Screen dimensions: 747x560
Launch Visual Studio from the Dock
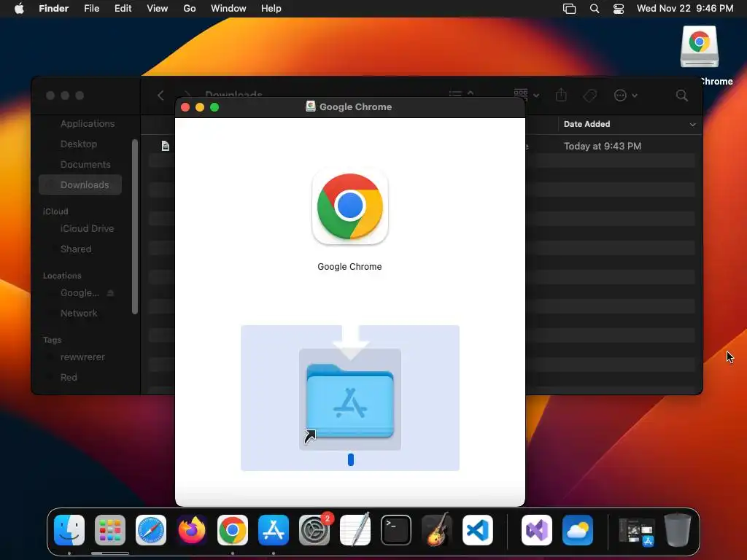point(537,530)
